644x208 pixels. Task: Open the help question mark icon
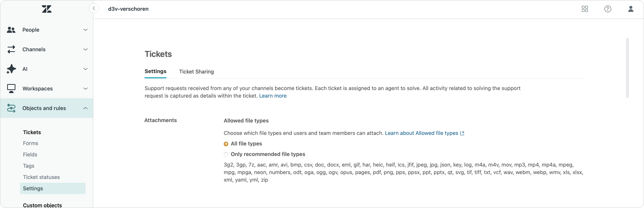point(608,9)
